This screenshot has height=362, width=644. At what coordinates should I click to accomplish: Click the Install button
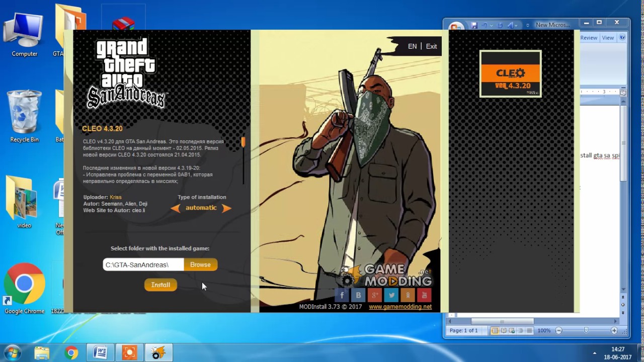[160, 285]
